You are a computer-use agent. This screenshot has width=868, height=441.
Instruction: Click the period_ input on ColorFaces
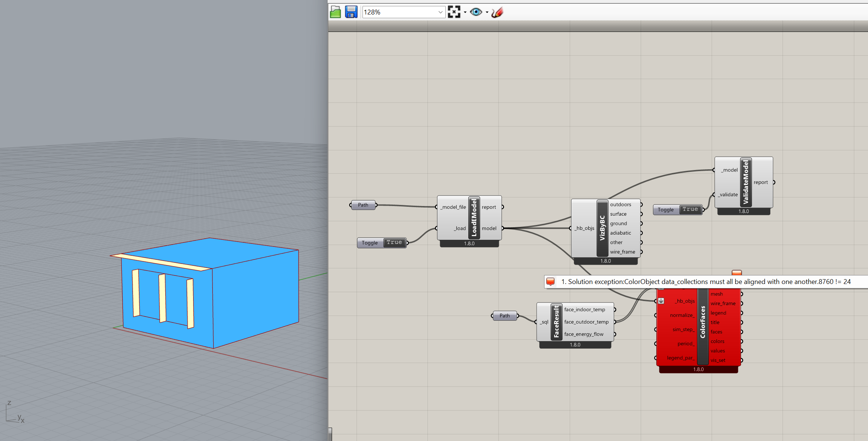(x=686, y=343)
